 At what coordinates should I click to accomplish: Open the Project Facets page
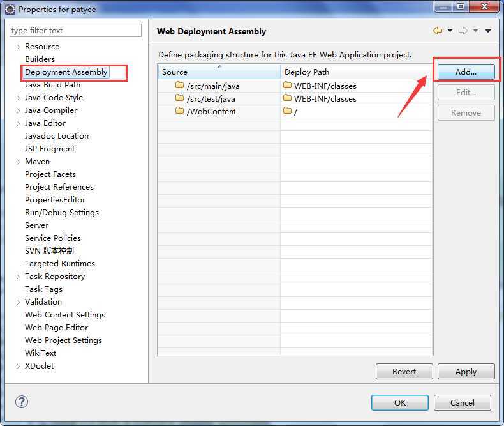pyautogui.click(x=50, y=174)
